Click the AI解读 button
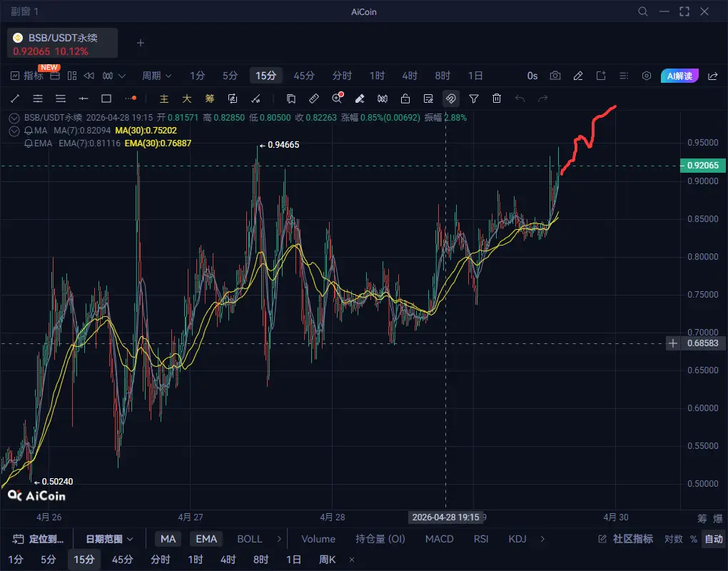This screenshot has height=571, width=728. (679, 76)
